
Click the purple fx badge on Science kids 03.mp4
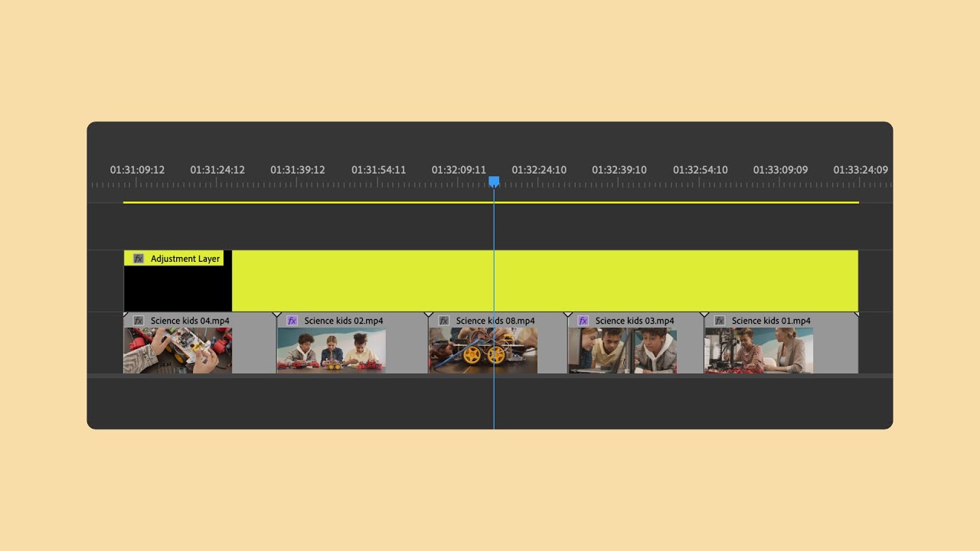(x=583, y=321)
